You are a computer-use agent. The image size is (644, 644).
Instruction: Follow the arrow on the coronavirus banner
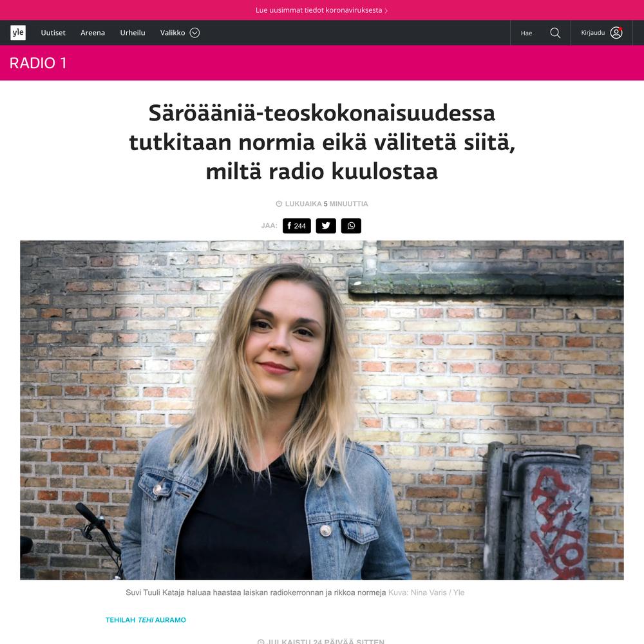click(386, 11)
